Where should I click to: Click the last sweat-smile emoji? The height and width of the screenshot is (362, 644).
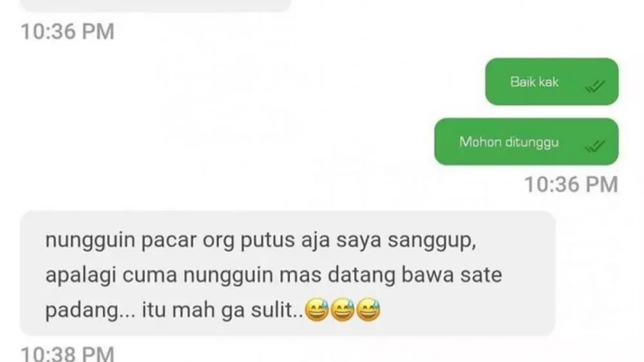tap(368, 309)
